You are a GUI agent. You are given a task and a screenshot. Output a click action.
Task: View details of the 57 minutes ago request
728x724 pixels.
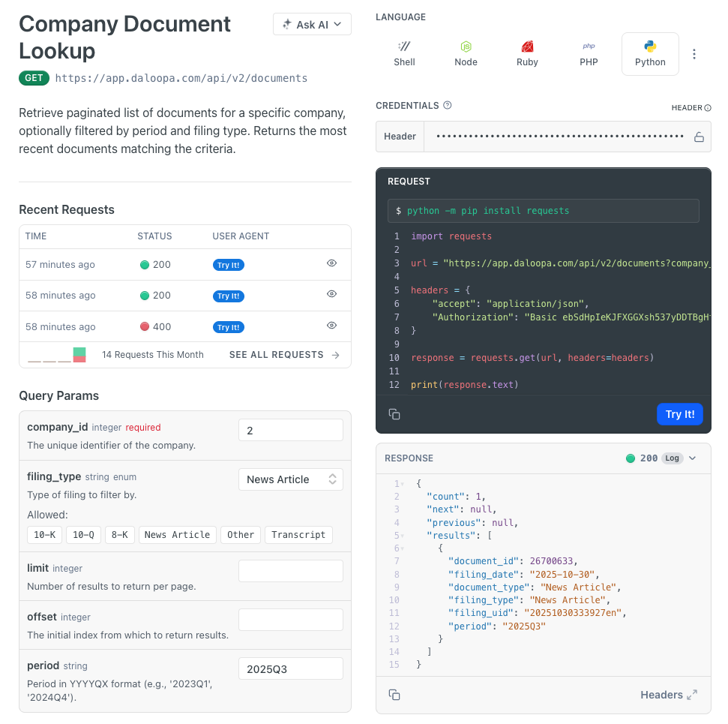point(331,263)
